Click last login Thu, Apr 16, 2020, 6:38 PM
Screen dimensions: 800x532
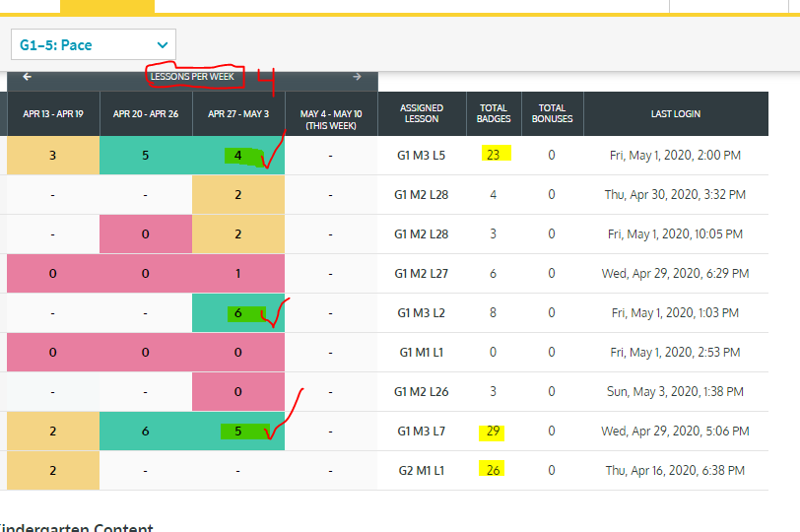[675, 471]
